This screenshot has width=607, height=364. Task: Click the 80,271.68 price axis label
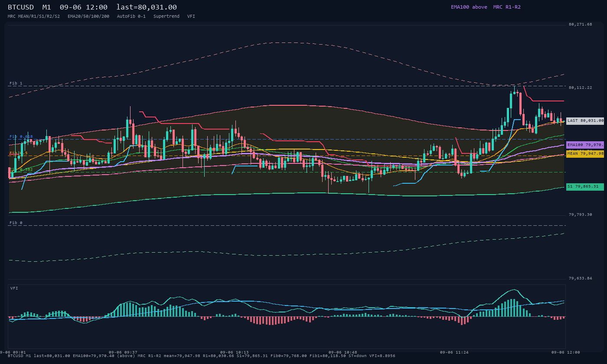point(581,24)
